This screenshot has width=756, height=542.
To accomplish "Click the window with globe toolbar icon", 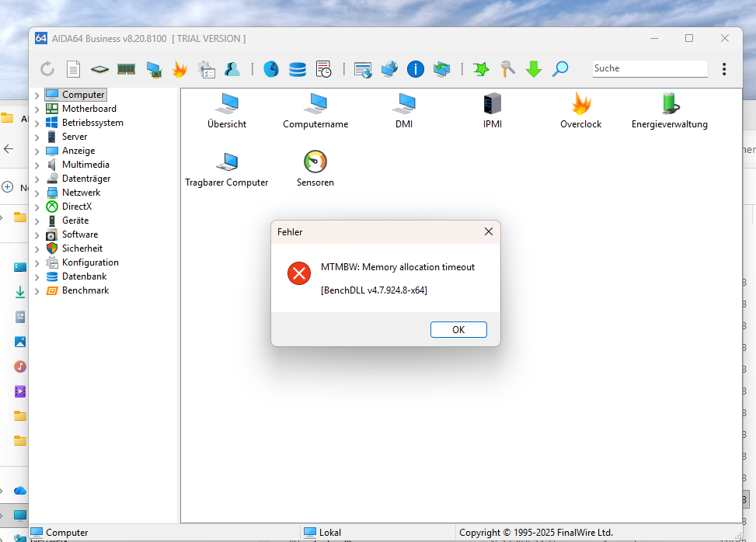I will (x=363, y=69).
